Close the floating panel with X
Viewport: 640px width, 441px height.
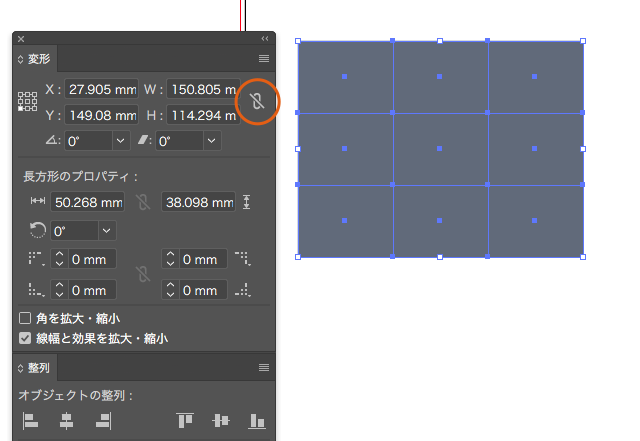click(x=21, y=39)
